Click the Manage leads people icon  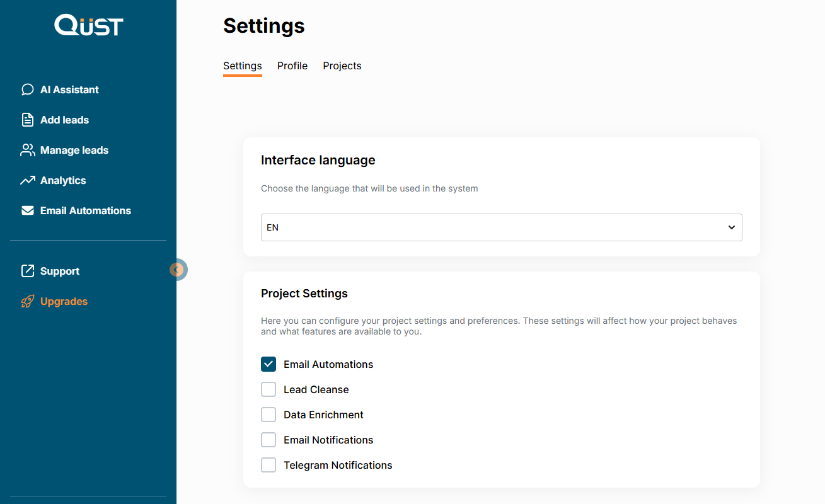coord(27,150)
